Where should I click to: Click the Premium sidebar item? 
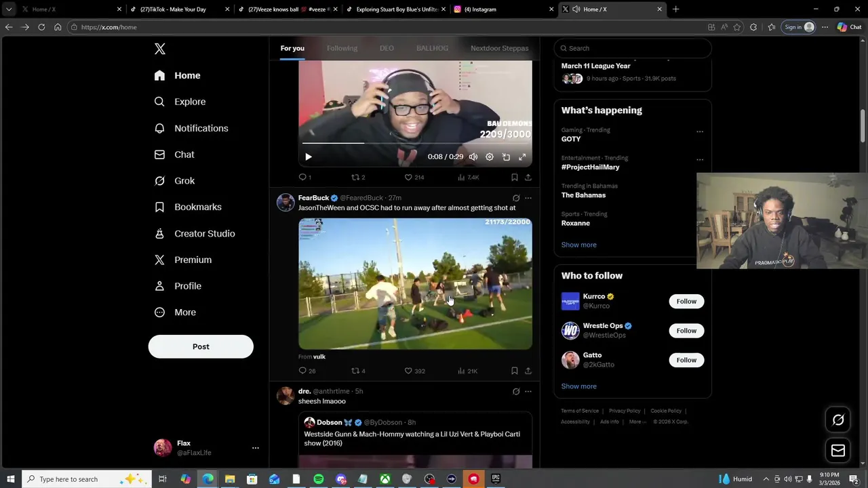coord(183,260)
